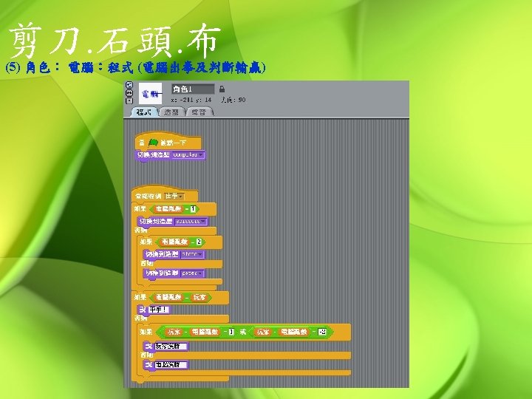
Task: Open the broadcast message dropdown 出拳
Action: coord(174,196)
